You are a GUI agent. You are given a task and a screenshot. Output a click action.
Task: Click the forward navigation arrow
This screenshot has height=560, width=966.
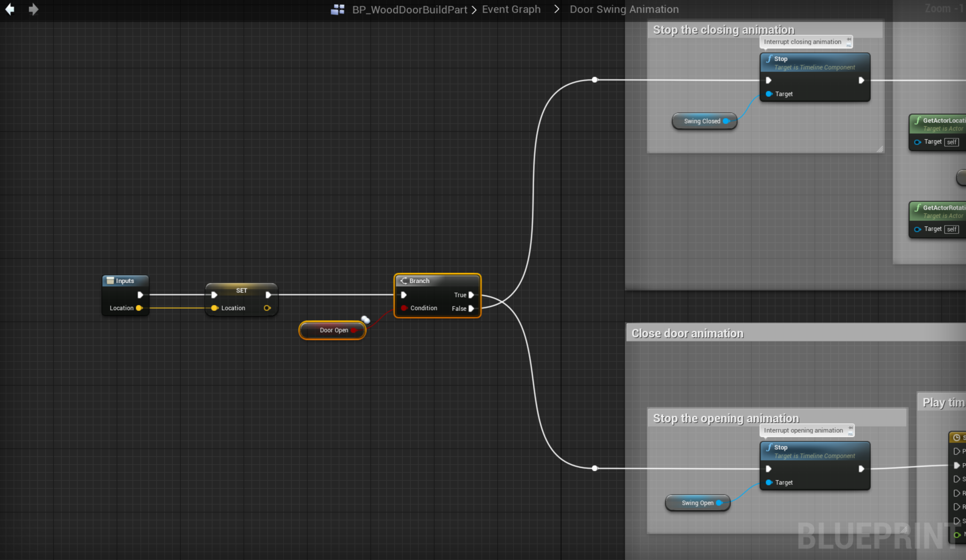[x=33, y=9]
